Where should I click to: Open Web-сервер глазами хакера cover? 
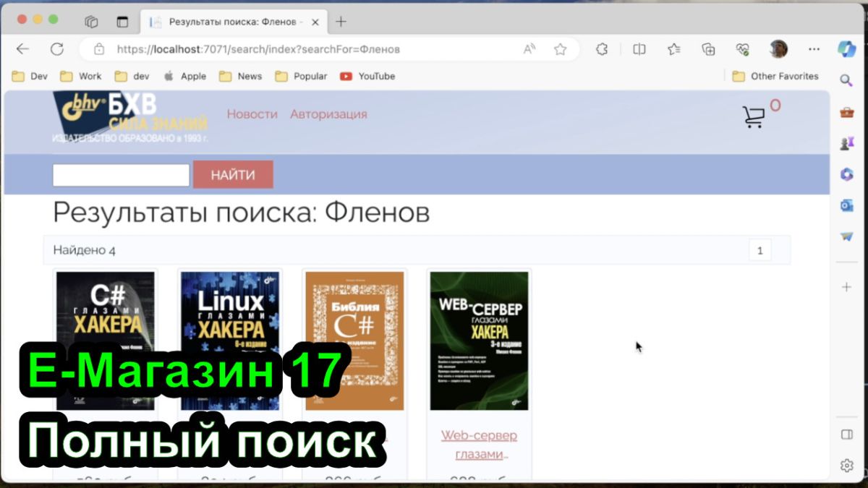click(x=479, y=341)
